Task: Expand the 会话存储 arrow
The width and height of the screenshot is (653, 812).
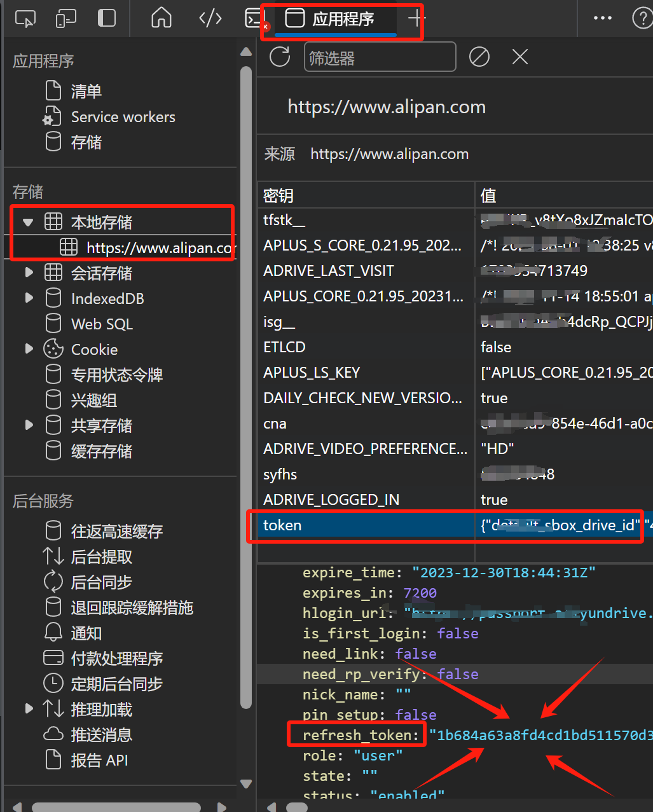Action: [29, 273]
